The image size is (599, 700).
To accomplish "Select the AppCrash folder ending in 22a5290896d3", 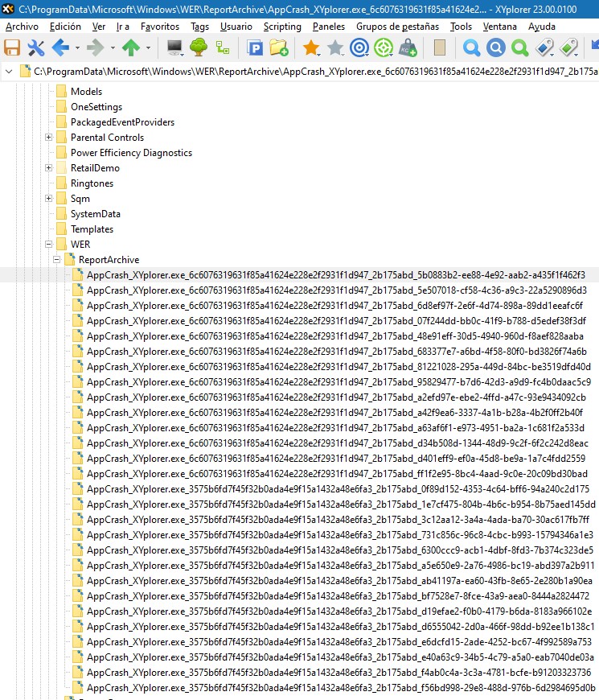I will click(x=337, y=290).
